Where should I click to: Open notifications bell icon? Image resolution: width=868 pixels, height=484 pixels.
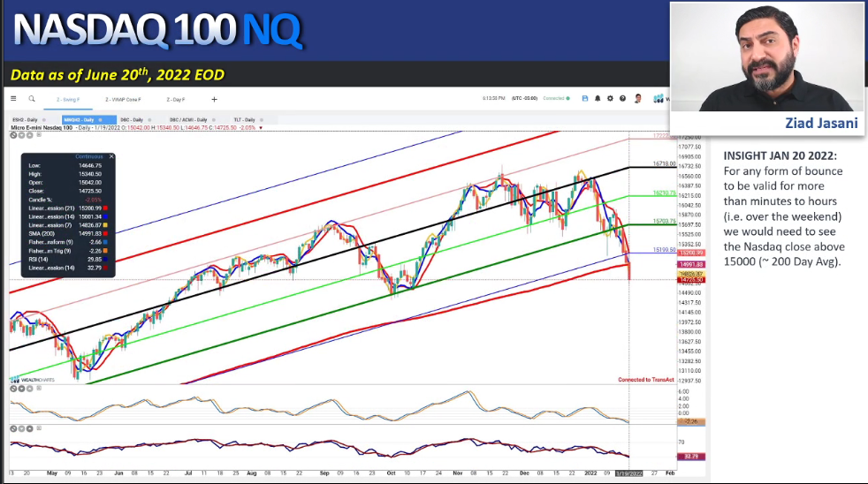click(x=598, y=98)
